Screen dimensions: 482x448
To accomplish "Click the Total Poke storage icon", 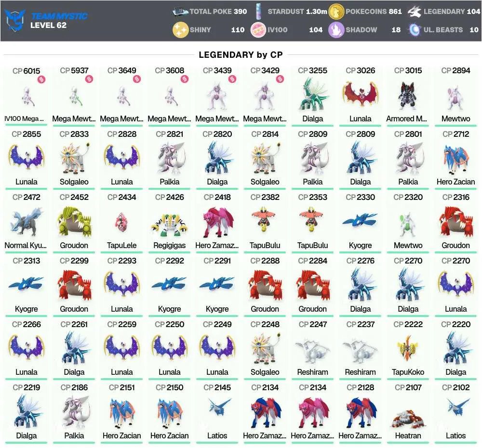I will point(180,12).
